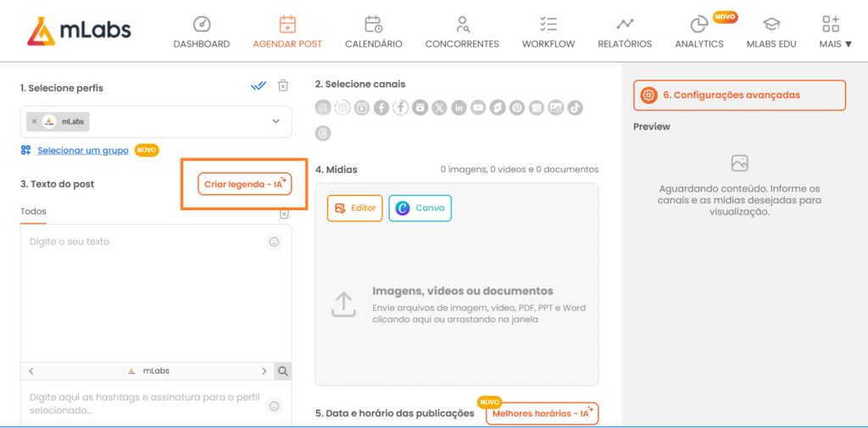The image size is (868, 428).
Task: Click the upload arrow icon in Mídias
Action: pyautogui.click(x=343, y=304)
